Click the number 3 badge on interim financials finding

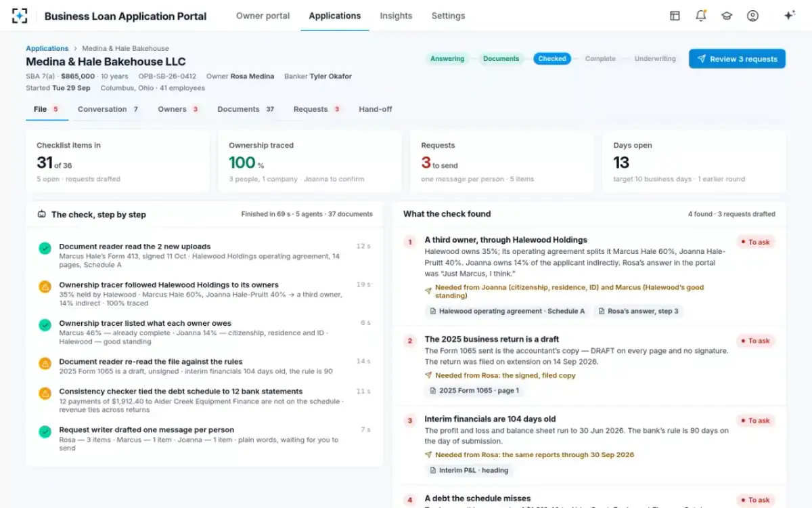pos(409,421)
